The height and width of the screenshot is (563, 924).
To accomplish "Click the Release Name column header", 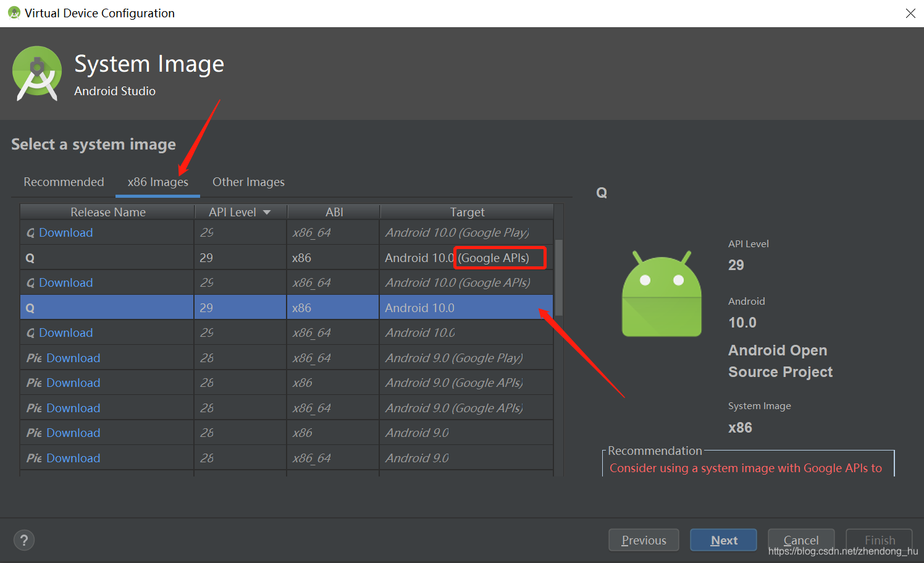I will [x=107, y=212].
